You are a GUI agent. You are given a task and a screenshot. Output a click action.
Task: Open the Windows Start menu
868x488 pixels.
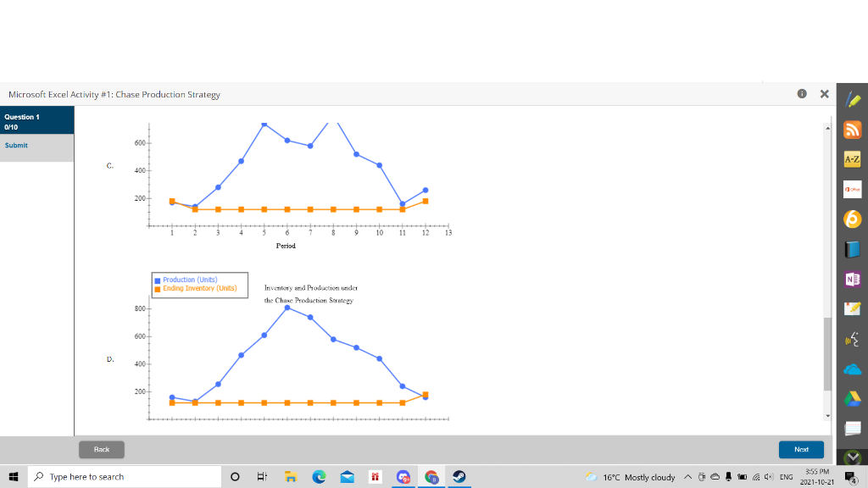click(x=12, y=476)
